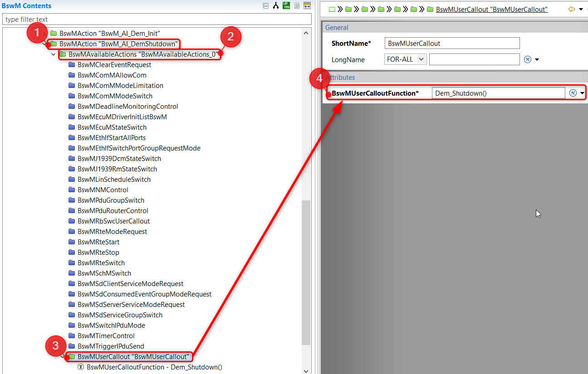588x374 pixels.
Task: Click the document page toolbar icon
Action: point(297,6)
